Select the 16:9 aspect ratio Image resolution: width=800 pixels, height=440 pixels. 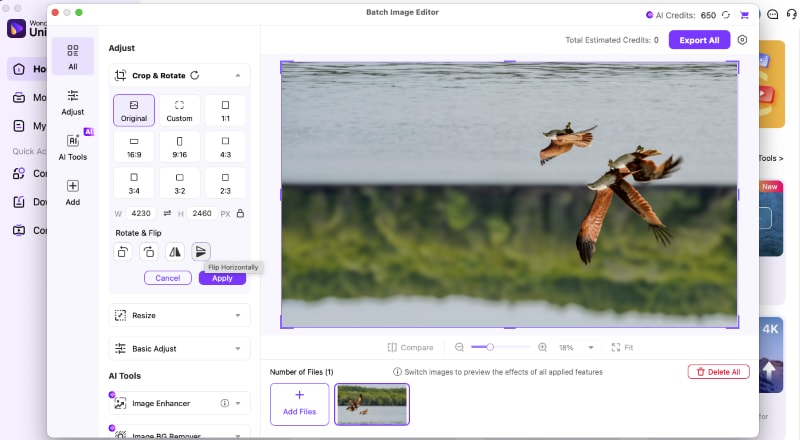134,147
